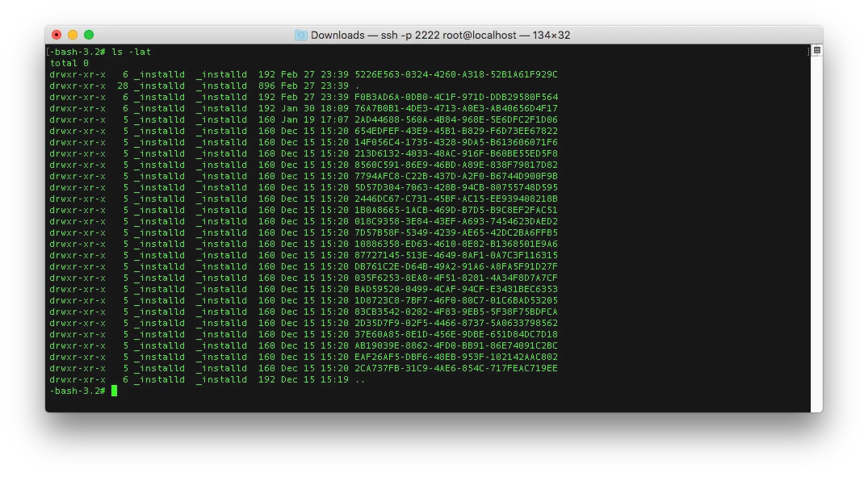Click directory name BAD59520-0499-4CAF-94CF-E3431BEC6353

click(456, 289)
